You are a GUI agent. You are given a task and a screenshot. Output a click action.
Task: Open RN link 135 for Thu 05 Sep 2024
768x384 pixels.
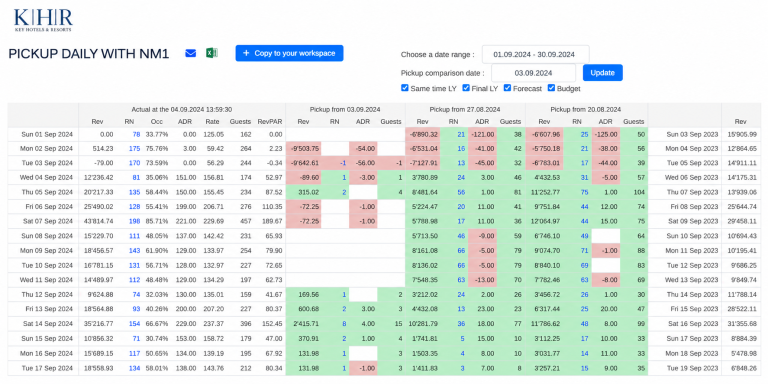click(134, 192)
